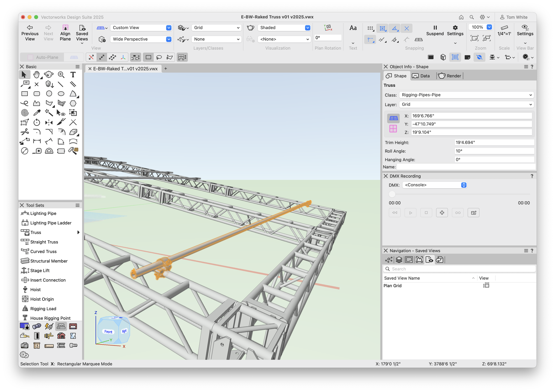Select the Mirror tool
The width and height of the screenshot is (555, 392).
(49, 122)
